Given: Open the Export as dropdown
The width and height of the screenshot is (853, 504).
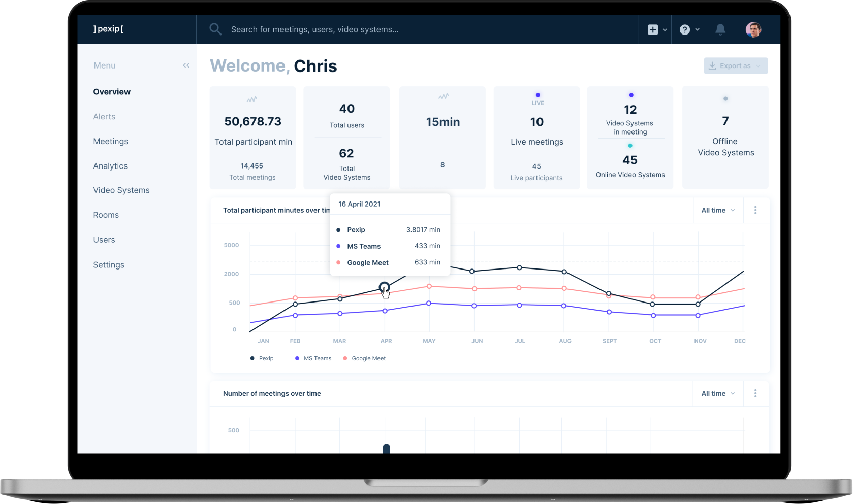Looking at the screenshot, I should (x=735, y=66).
